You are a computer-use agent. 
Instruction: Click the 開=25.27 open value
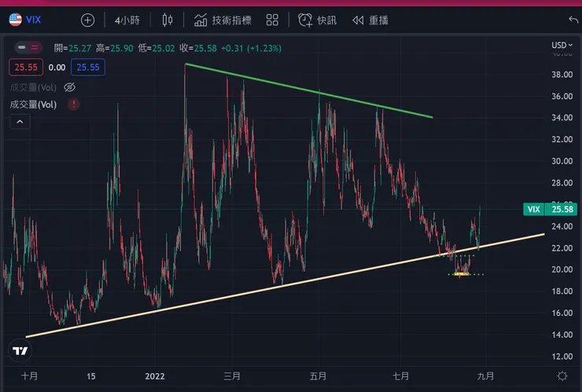click(x=72, y=48)
